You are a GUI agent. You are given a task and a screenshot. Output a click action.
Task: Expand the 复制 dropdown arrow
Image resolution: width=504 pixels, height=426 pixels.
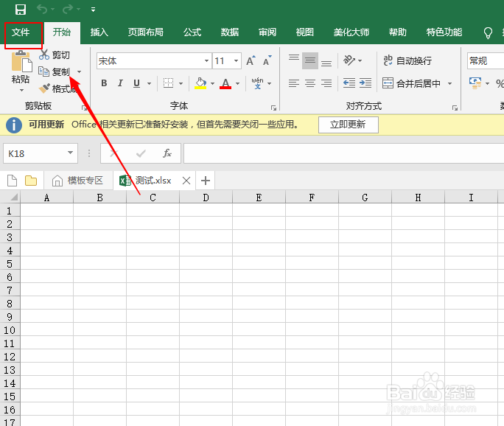pyautogui.click(x=79, y=72)
